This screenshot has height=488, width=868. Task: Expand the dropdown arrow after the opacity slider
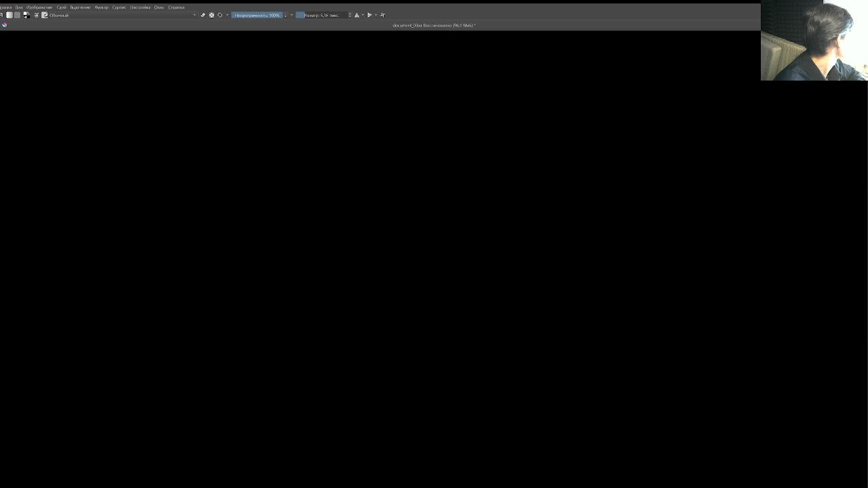tap(292, 15)
